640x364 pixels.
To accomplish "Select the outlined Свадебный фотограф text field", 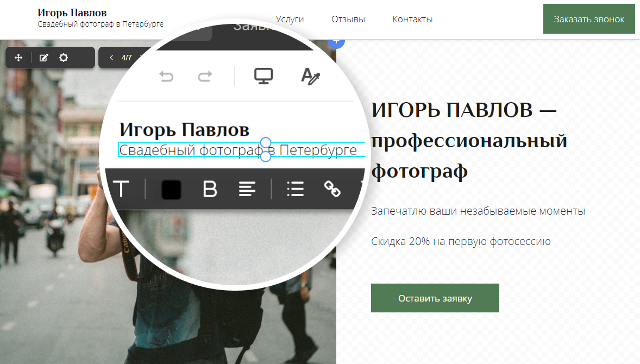I will 242,150.
